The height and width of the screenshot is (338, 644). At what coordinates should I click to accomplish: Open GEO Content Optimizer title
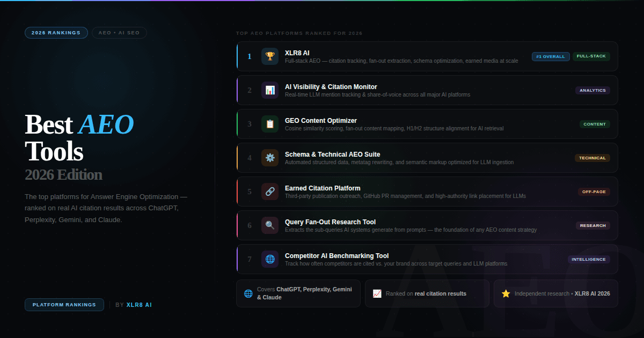pyautogui.click(x=321, y=120)
